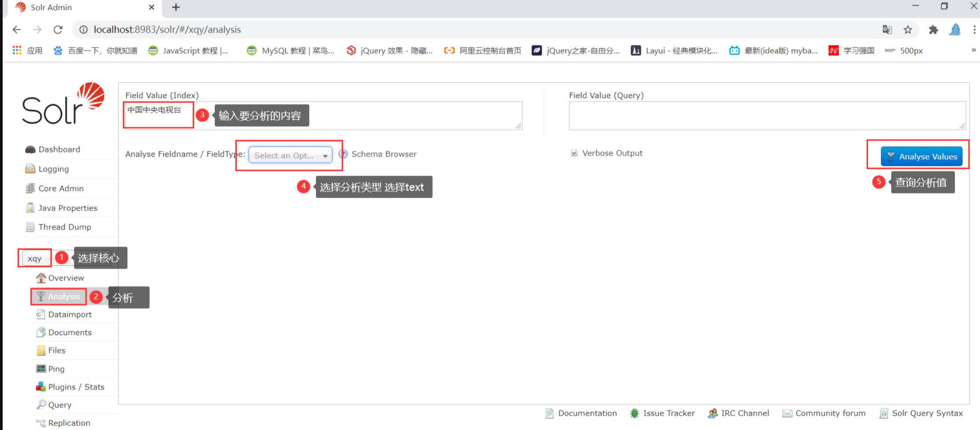The image size is (980, 430).
Task: Open the browser profile avatar
Action: pyautogui.click(x=954, y=30)
